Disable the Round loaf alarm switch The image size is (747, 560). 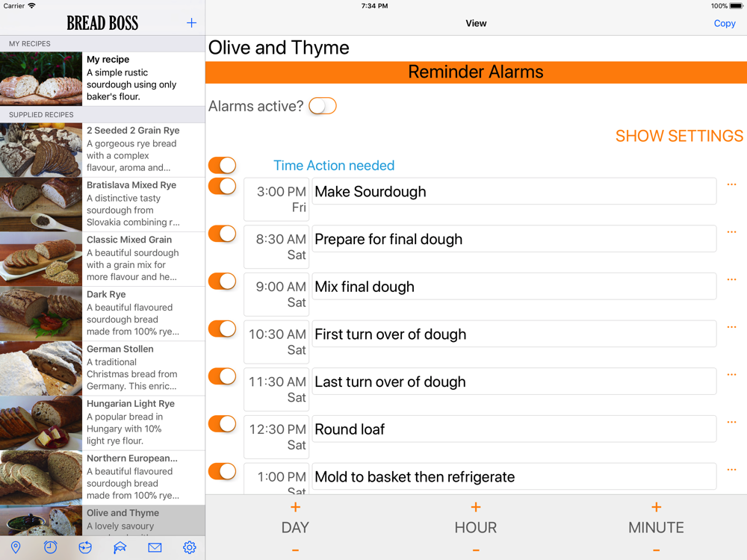222,424
